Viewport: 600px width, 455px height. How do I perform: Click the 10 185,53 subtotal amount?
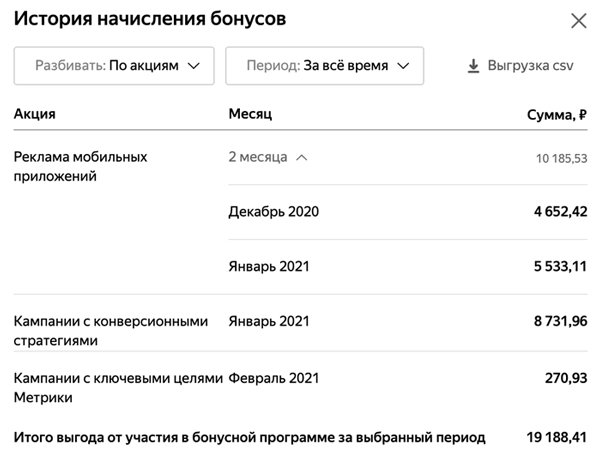click(561, 158)
